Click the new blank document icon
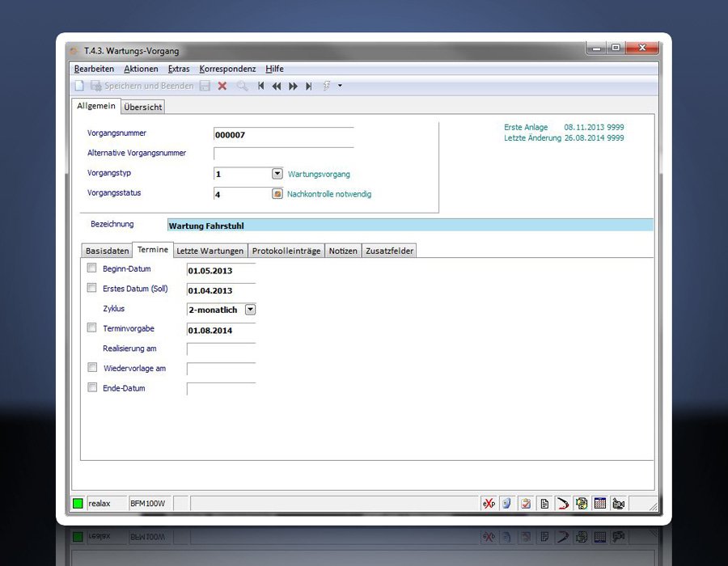Viewport: 728px width, 566px height. click(x=79, y=86)
